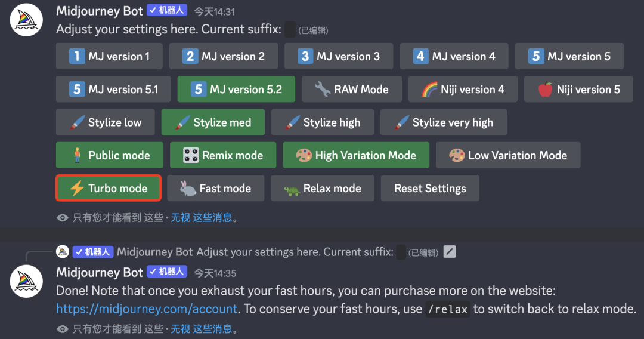
Task: Click the small reply-reference bot avatar
Action: (63, 251)
